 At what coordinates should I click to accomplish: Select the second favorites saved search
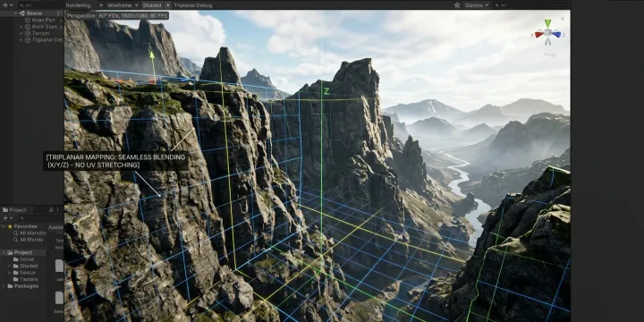click(29, 240)
